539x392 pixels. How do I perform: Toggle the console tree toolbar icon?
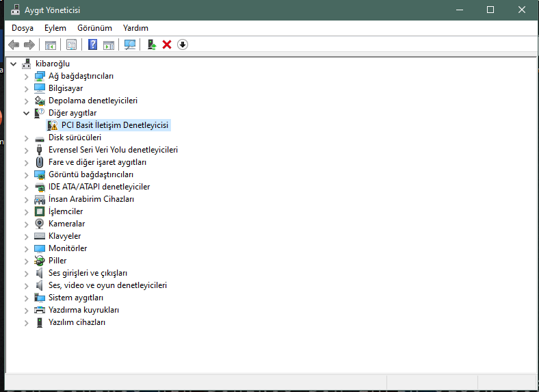[50, 44]
